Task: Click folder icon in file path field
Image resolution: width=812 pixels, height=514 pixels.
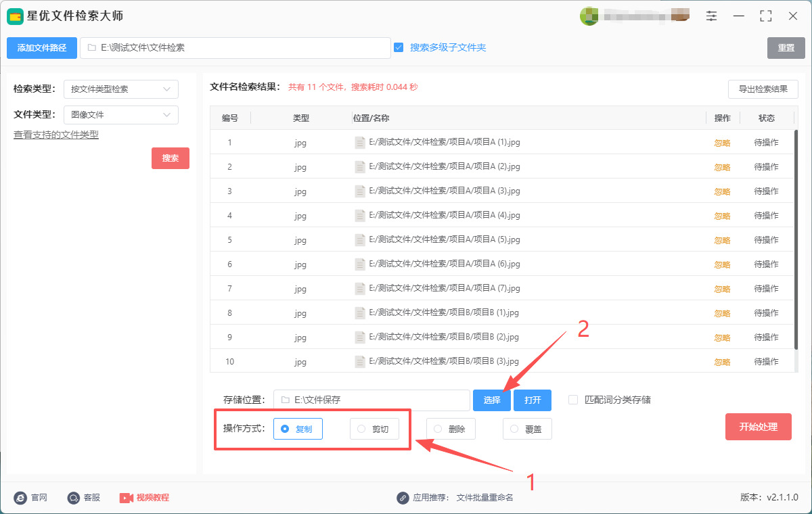Action: [x=91, y=48]
